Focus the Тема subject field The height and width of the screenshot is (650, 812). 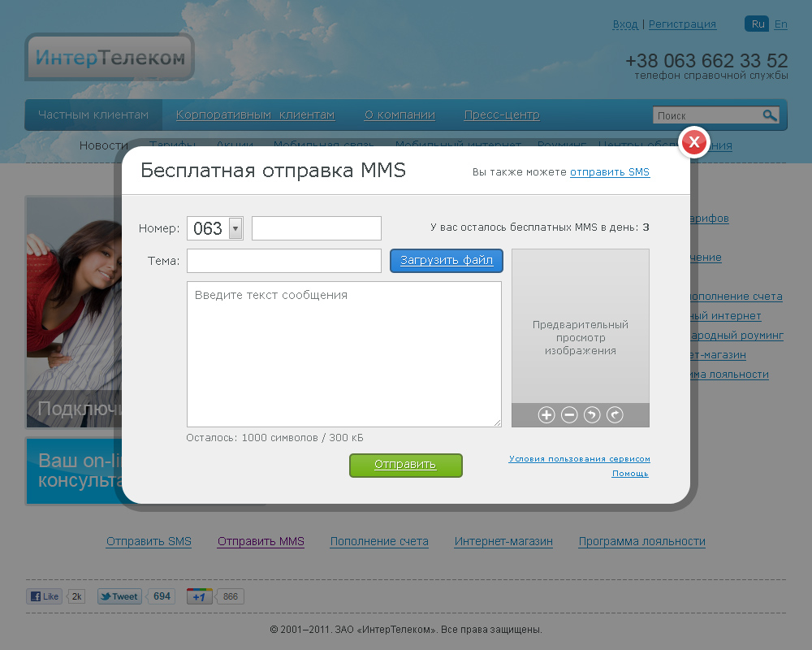284,261
